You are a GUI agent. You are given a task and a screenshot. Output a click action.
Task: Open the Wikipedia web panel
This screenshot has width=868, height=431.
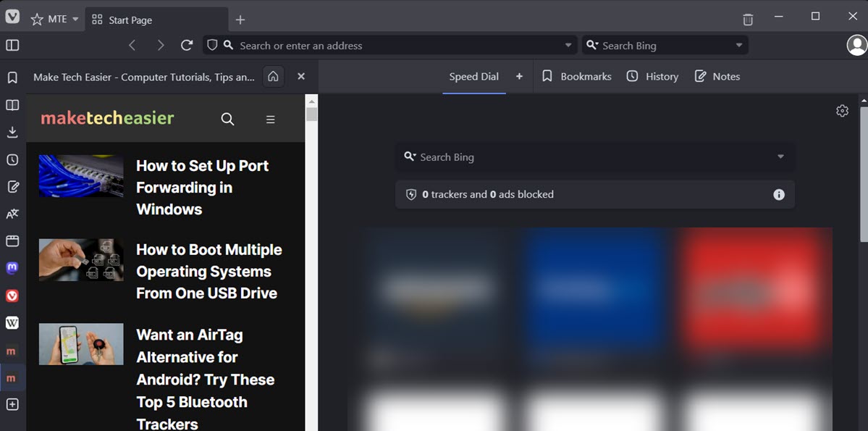click(12, 322)
